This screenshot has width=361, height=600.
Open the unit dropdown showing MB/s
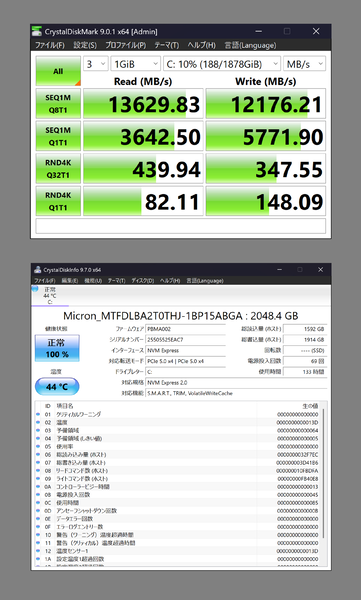tap(304, 64)
